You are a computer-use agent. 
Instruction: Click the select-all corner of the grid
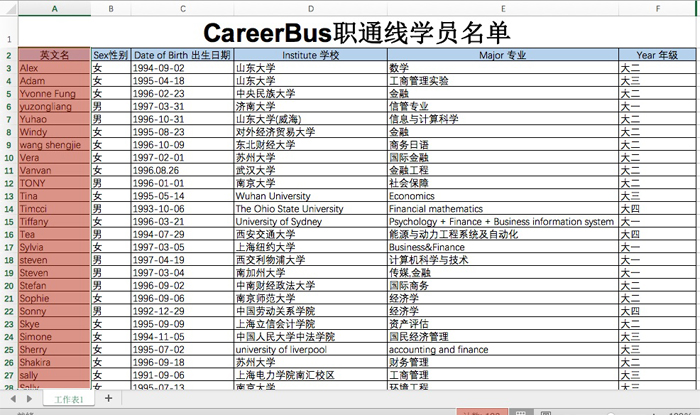point(9,8)
